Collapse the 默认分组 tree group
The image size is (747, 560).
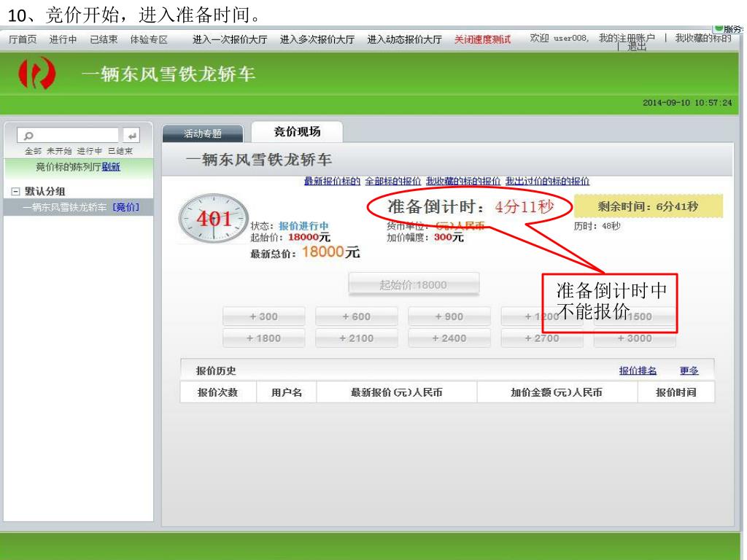click(x=15, y=192)
